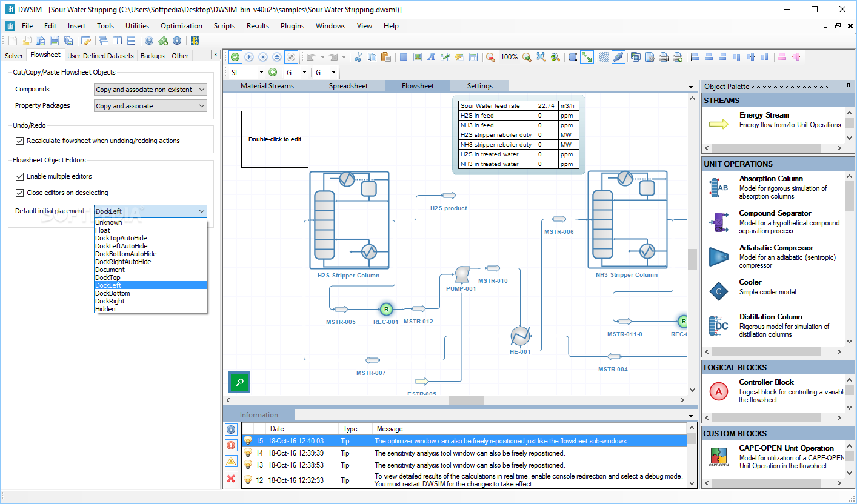The height and width of the screenshot is (504, 857).
Task: Open the undo history dropdown arrow
Action: (322, 57)
